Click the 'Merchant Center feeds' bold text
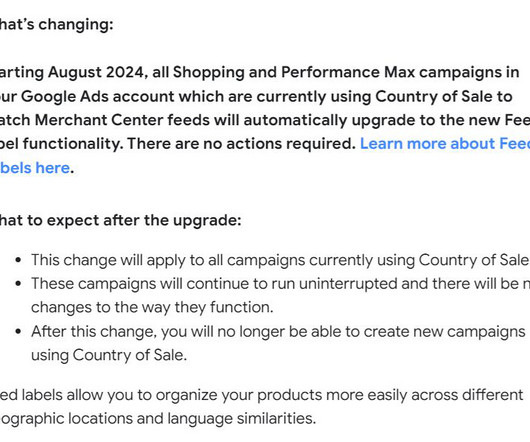 (x=122, y=120)
